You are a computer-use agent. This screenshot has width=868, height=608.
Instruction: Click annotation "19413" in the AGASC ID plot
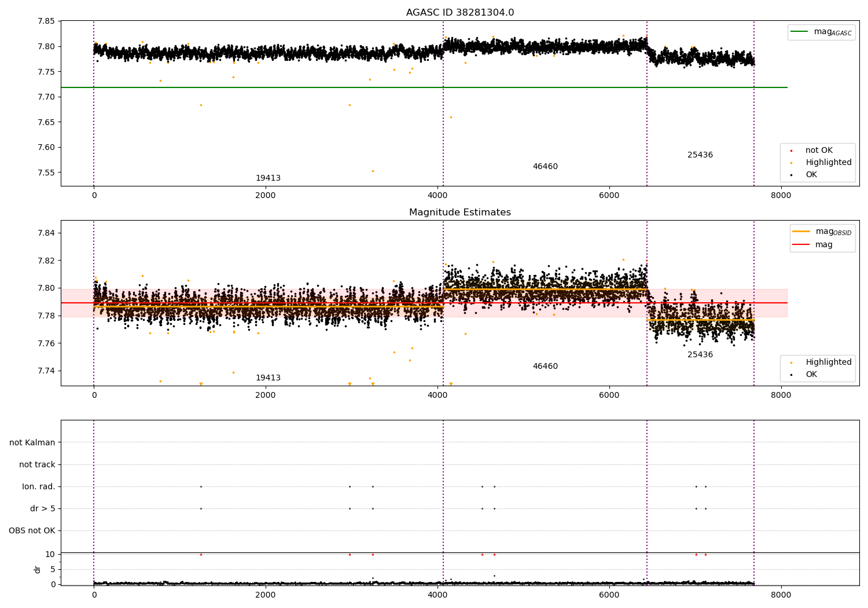pos(268,178)
